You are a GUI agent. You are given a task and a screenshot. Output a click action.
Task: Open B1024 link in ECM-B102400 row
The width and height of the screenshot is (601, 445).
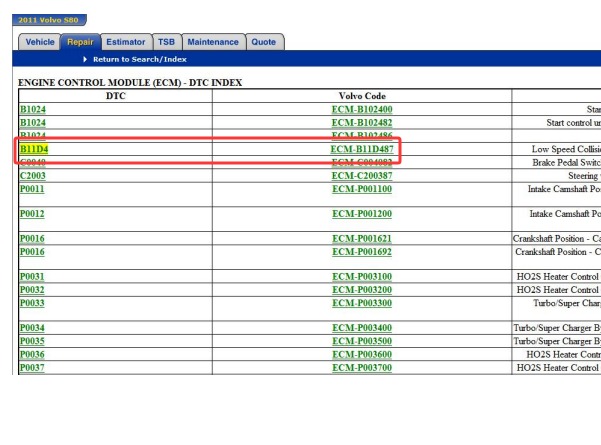[33, 109]
